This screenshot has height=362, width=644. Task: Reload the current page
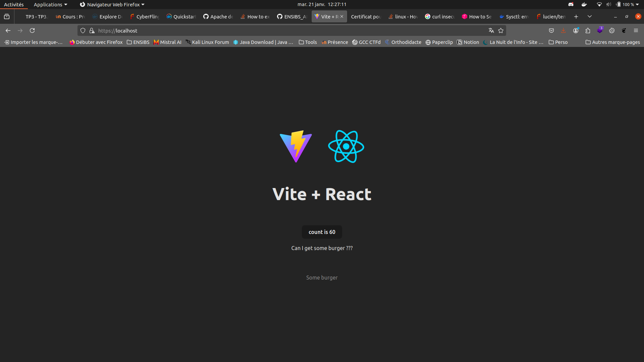[x=32, y=31]
